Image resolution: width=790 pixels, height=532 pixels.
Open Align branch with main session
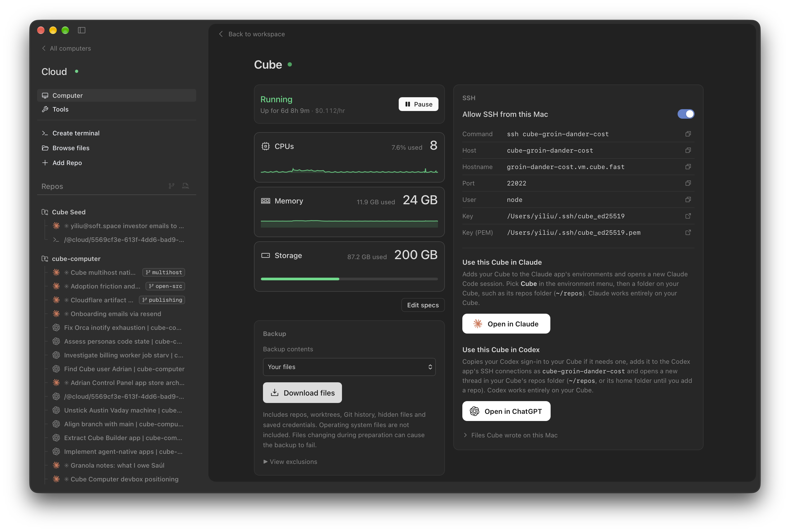click(124, 424)
